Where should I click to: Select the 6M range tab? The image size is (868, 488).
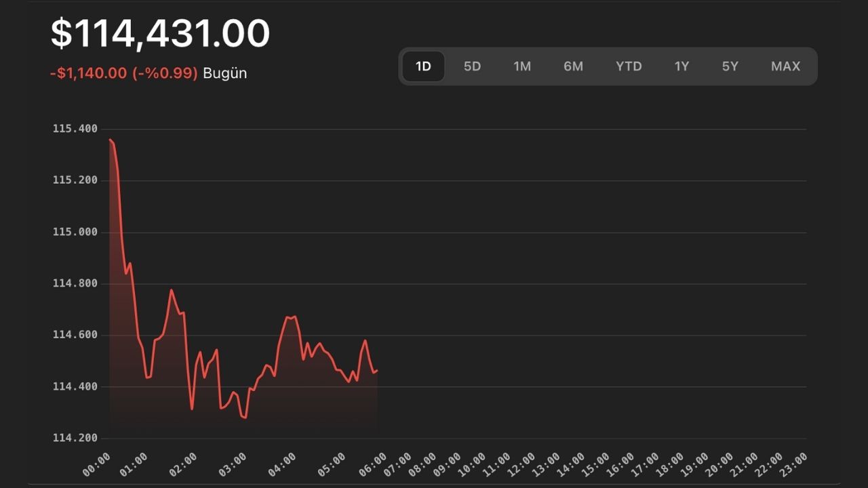tap(573, 66)
